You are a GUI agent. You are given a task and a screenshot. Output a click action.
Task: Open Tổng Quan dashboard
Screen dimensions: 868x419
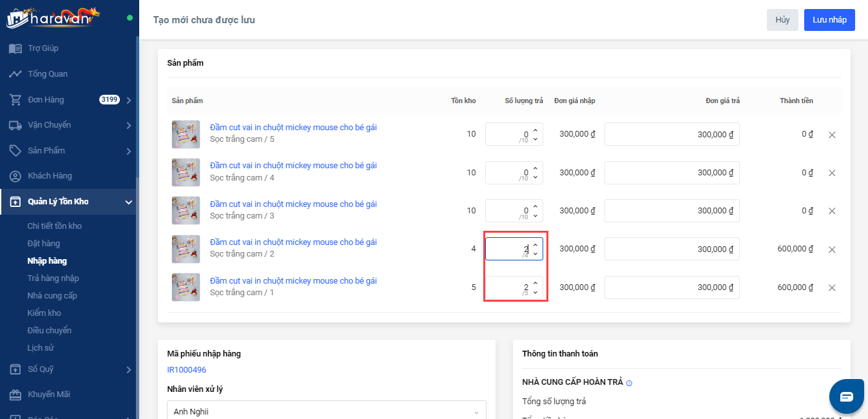[47, 74]
